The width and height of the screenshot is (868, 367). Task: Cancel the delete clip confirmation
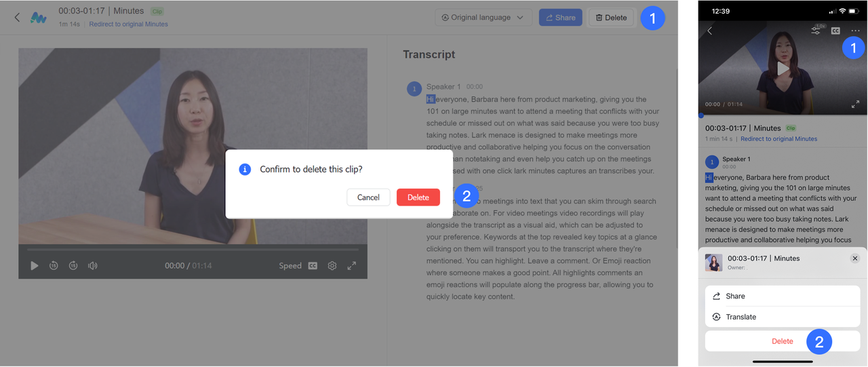368,197
